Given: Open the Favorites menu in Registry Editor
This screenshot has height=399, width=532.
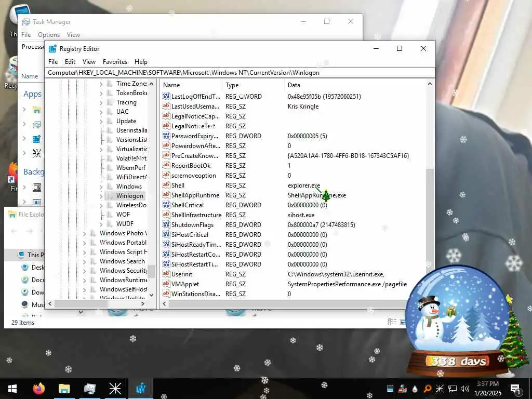Looking at the screenshot, I should point(115,62).
